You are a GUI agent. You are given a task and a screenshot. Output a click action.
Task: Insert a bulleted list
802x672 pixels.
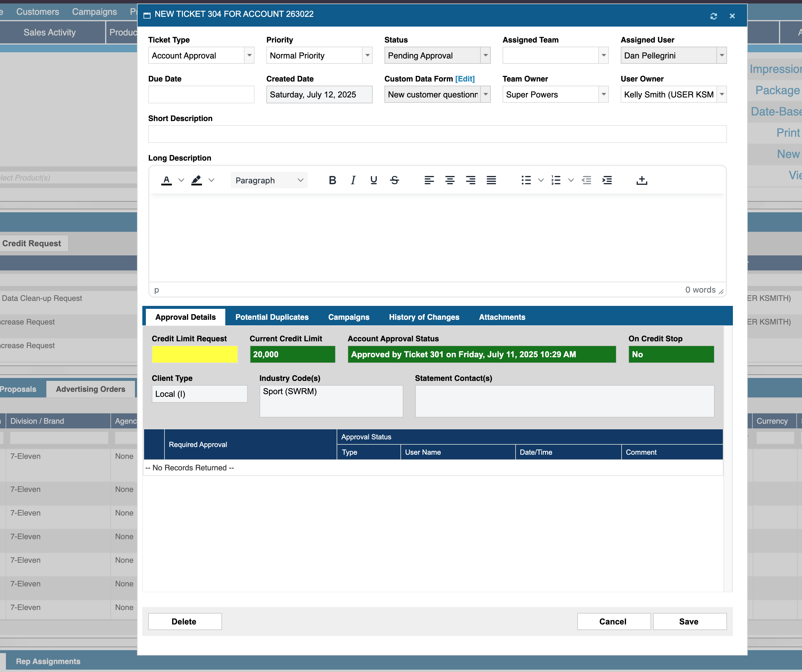click(x=526, y=180)
